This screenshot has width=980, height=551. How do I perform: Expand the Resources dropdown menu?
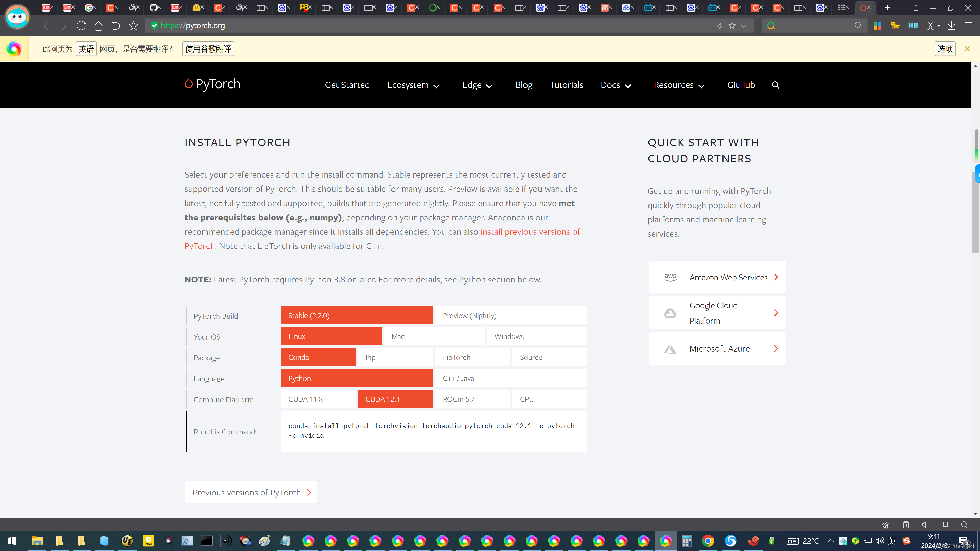679,85
